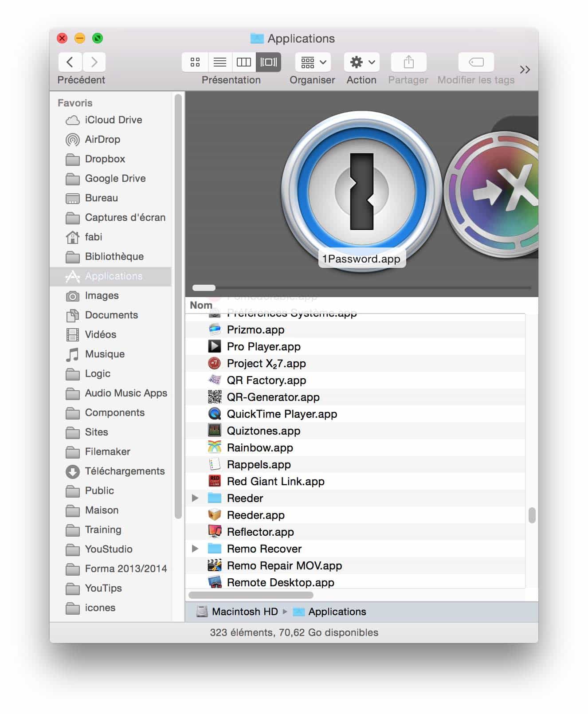This screenshot has height=714, width=588.
Task: Select Applications in sidebar
Action: [x=111, y=276]
